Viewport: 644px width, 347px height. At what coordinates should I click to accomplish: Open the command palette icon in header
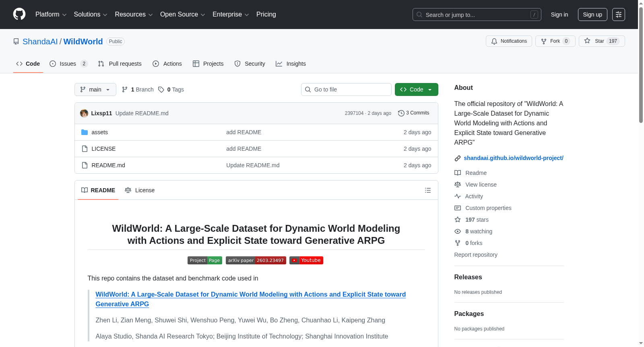pyautogui.click(x=618, y=15)
